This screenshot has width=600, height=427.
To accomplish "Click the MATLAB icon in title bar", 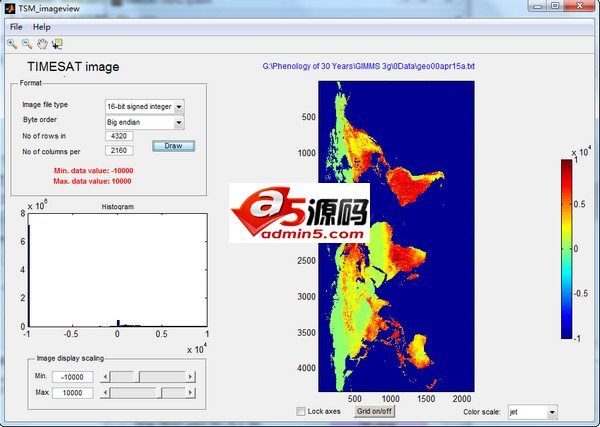I will pos(9,7).
